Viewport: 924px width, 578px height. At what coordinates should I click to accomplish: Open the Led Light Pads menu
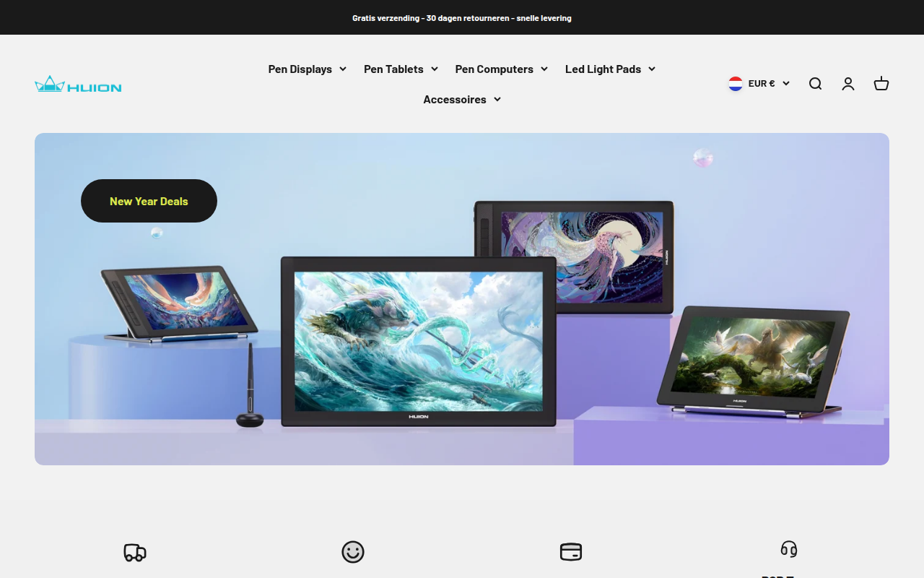[x=603, y=69]
